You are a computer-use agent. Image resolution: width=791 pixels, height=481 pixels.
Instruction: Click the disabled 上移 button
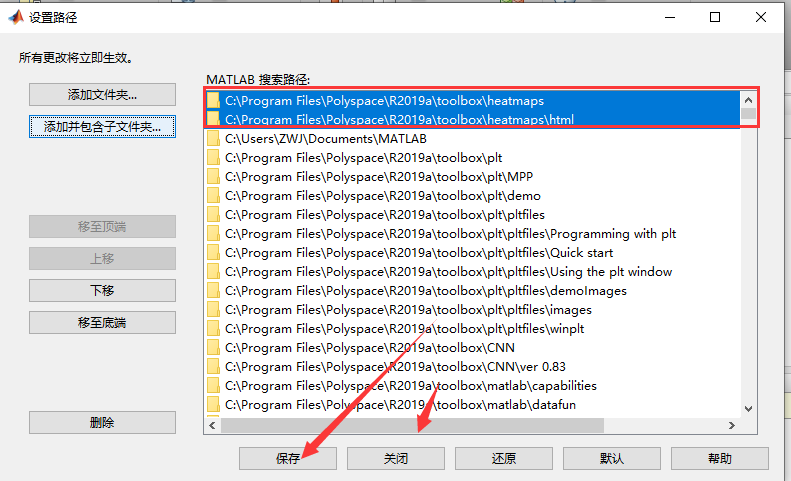coord(102,258)
